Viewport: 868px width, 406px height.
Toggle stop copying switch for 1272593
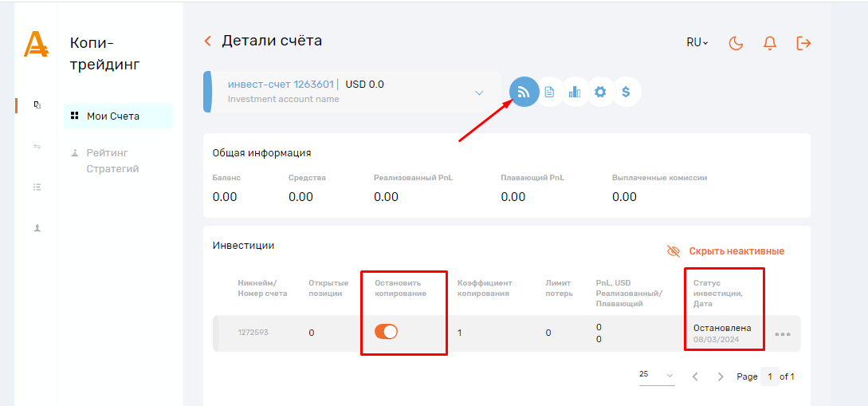[386, 332]
